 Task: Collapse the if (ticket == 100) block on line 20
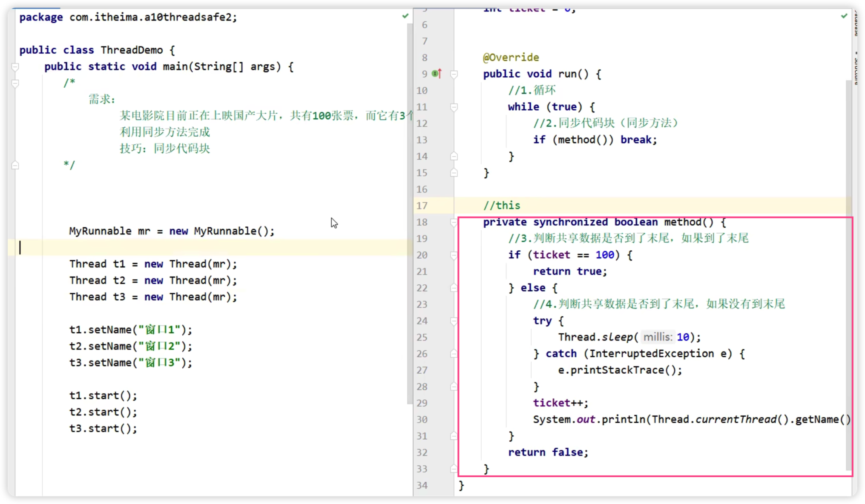[454, 255]
